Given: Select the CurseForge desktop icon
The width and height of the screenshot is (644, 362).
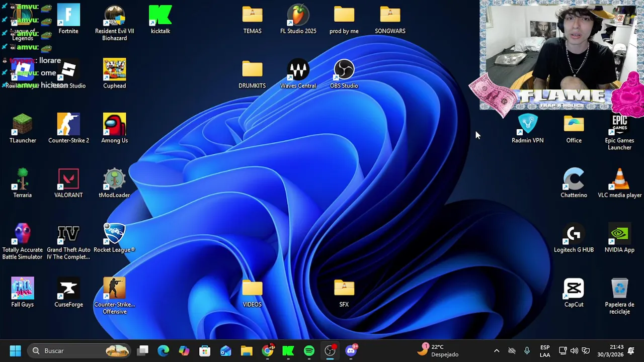Looking at the screenshot, I should pos(68,293).
